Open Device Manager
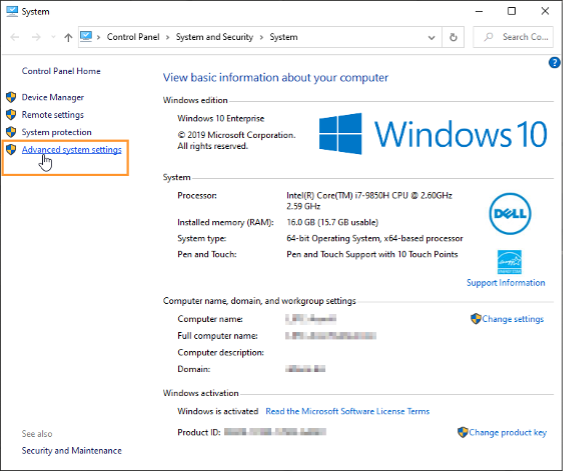This screenshot has height=472, width=564. pos(53,97)
